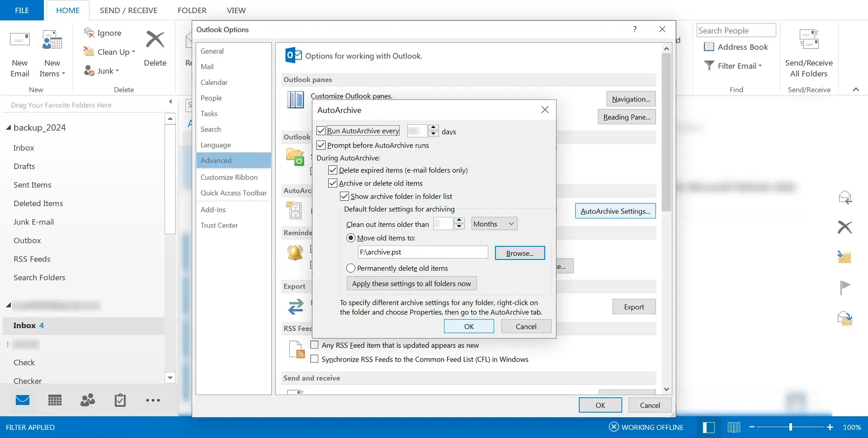Click the New Email icon

coord(20,40)
